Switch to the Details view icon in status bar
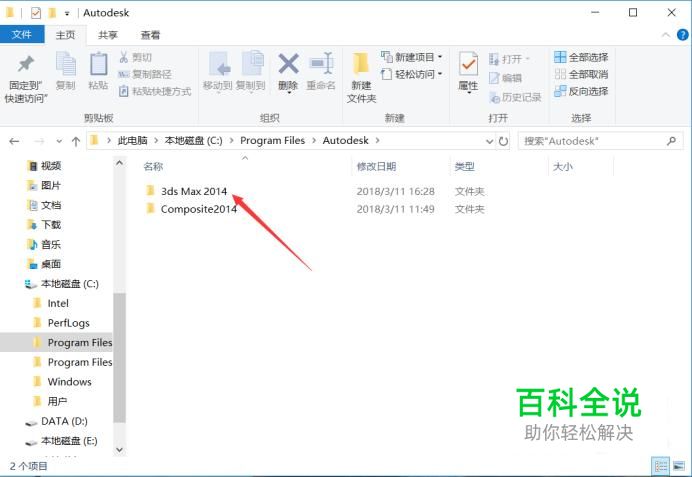The image size is (692, 477). tap(661, 466)
